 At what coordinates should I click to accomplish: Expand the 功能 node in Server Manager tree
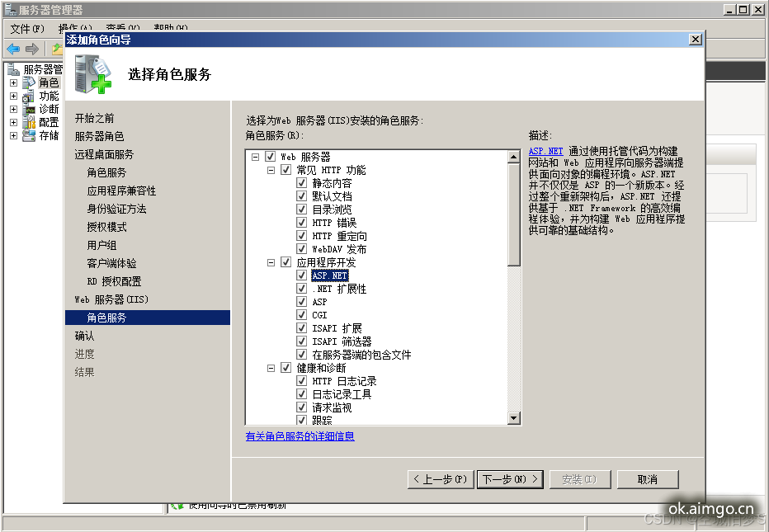click(14, 97)
